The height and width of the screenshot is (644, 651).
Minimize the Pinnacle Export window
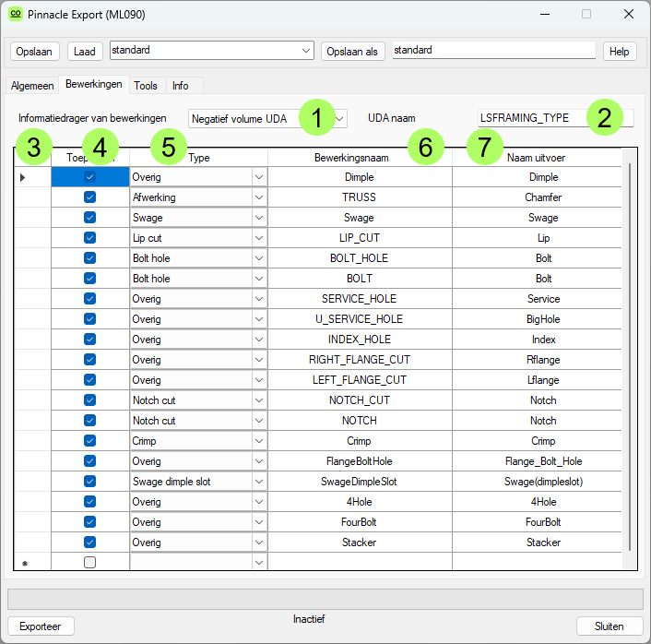545,14
